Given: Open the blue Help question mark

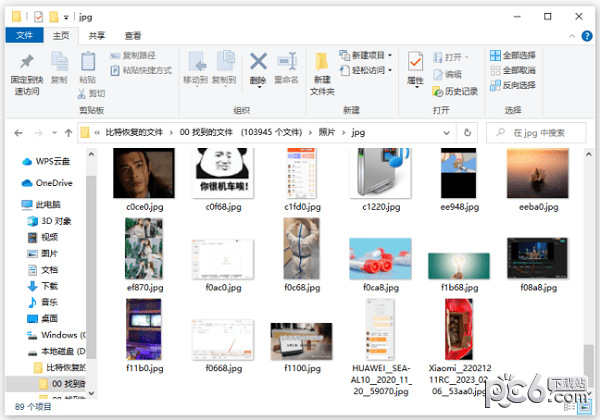Looking at the screenshot, I should click(x=587, y=36).
